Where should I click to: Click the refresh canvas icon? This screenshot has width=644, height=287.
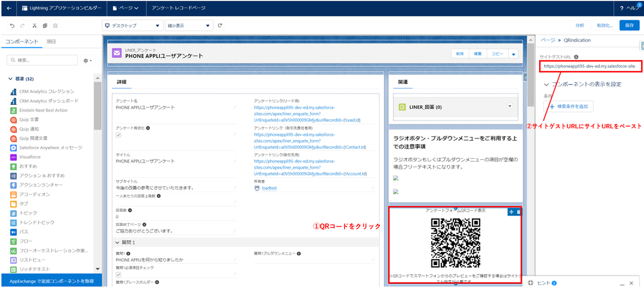coord(220,25)
